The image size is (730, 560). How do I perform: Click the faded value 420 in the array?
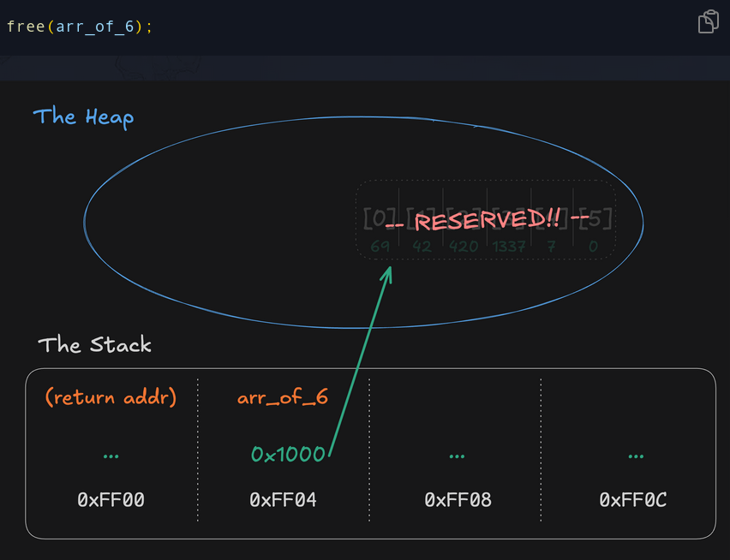(465, 247)
